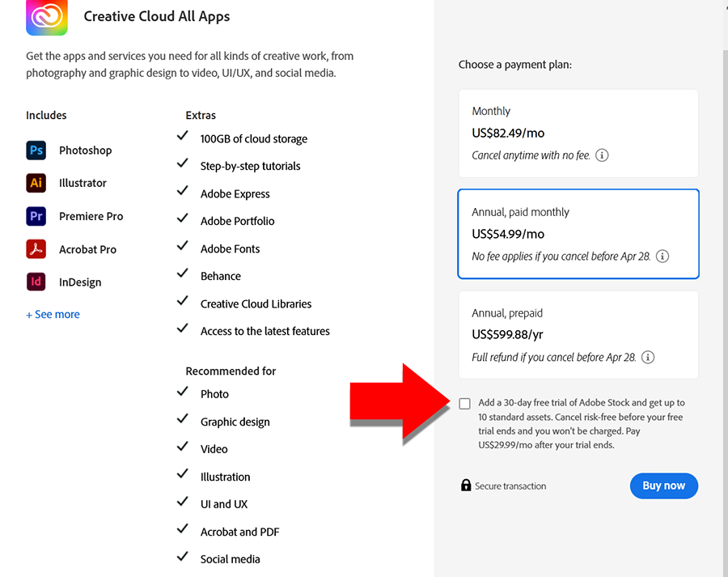
Task: Click the info icon on Annual paid monthly plan
Action: (x=662, y=256)
